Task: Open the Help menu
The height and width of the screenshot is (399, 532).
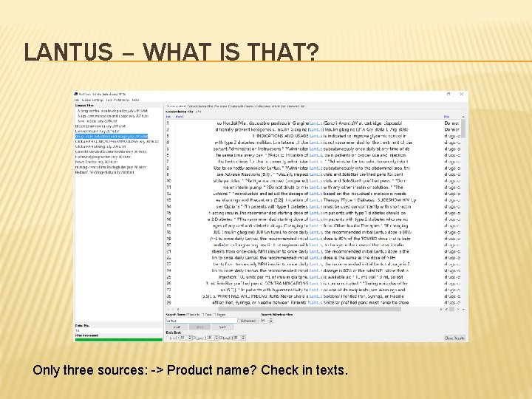Action: click(x=135, y=100)
